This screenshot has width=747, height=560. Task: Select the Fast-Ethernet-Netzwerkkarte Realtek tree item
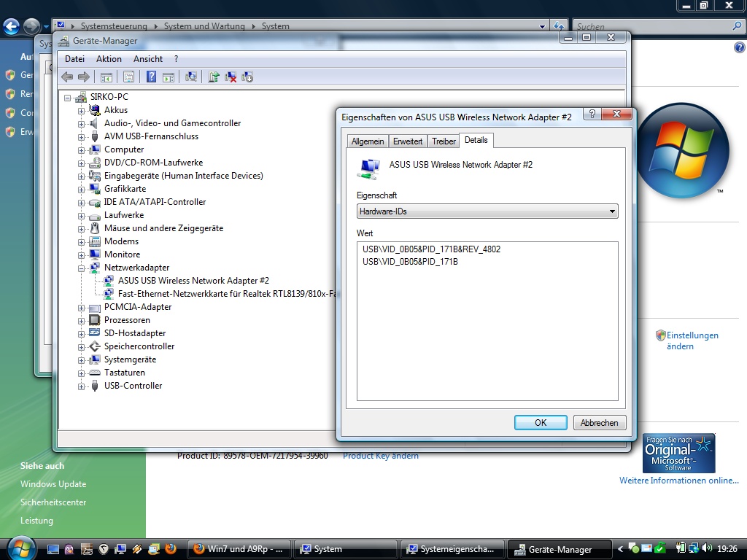227,294
